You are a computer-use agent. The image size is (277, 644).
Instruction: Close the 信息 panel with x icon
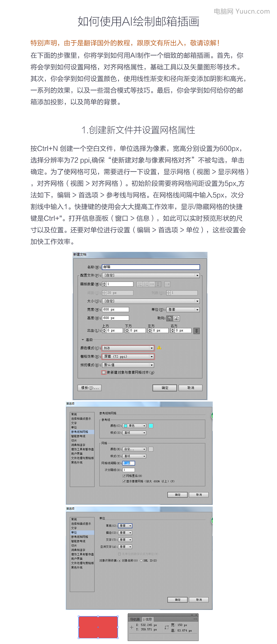[x=196, y=615]
